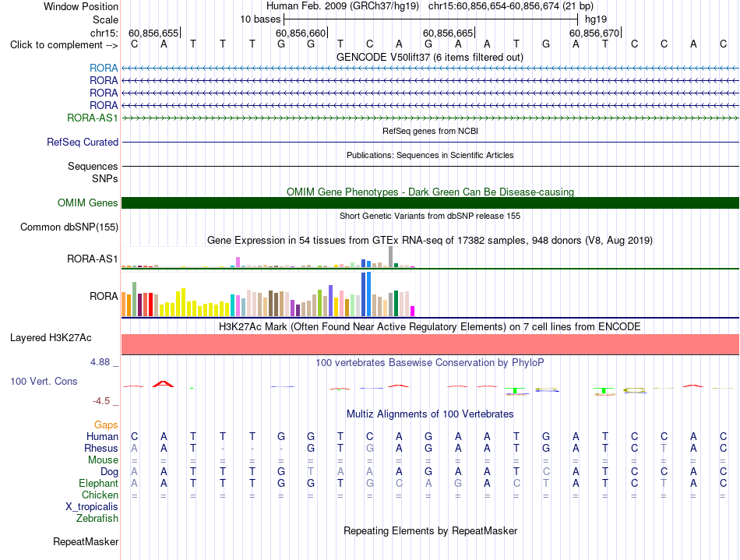This screenshot has height=560, width=740.
Task: Click the chr15 60,856,660 ruler position marker
Action: pyautogui.click(x=301, y=33)
